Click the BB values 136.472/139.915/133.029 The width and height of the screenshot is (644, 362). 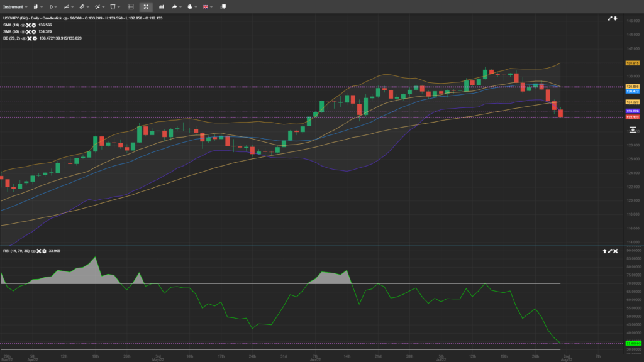60,38
